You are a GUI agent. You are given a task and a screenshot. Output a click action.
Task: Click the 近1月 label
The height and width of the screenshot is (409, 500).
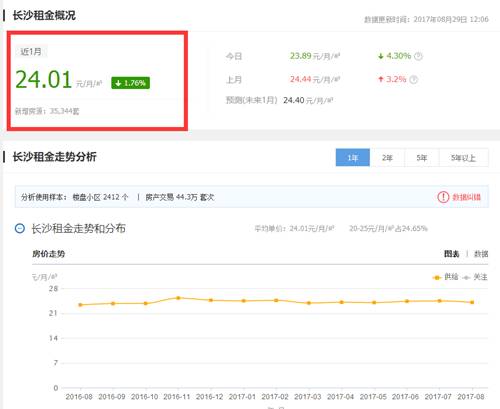click(x=31, y=52)
